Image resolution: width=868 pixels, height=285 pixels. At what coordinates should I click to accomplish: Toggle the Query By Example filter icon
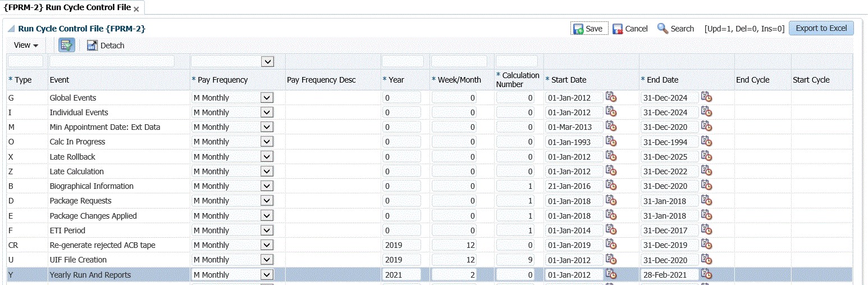[x=67, y=46]
